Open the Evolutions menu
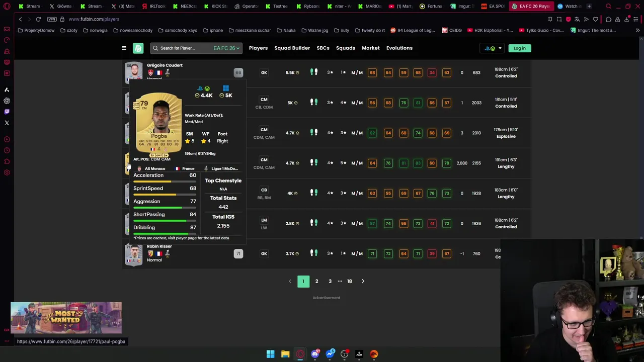Image resolution: width=644 pixels, height=362 pixels. (x=399, y=48)
